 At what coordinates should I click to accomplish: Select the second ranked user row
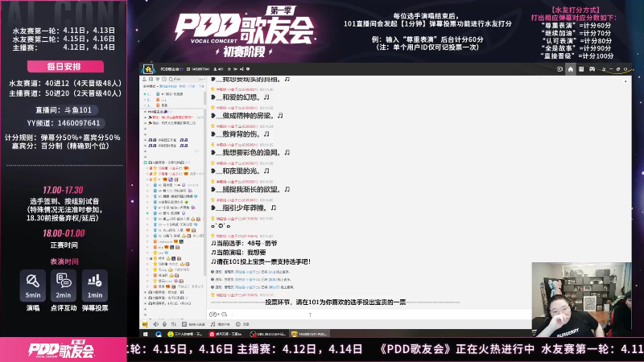pyautogui.click(x=174, y=100)
